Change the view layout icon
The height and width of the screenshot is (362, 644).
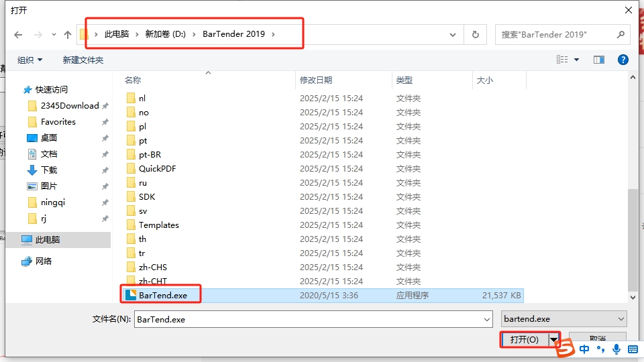562,60
